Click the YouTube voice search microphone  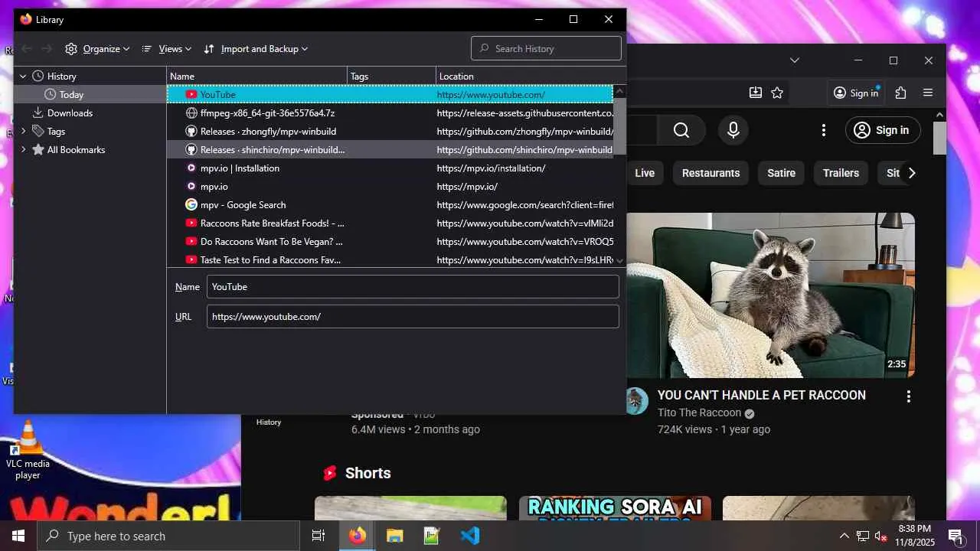pos(733,130)
